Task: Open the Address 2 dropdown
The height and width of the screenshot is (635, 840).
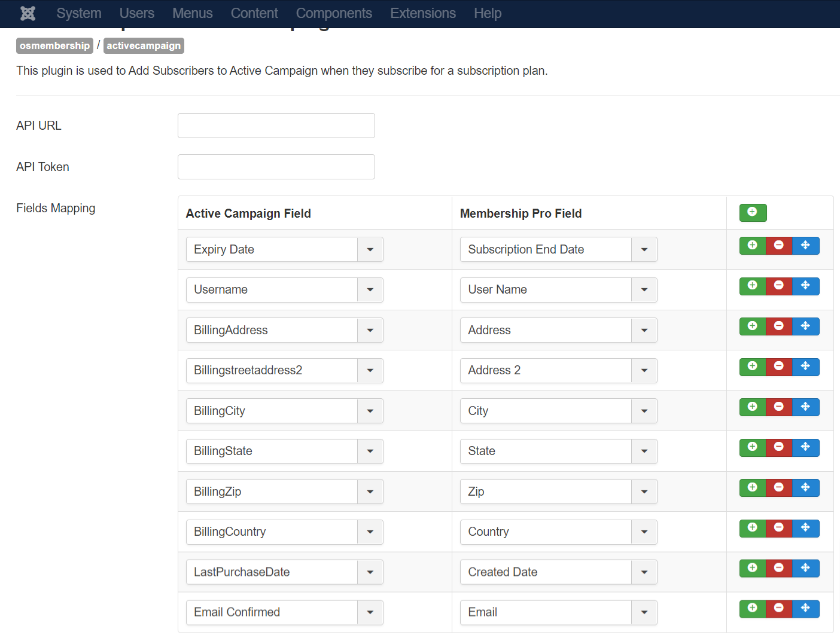Action: [x=558, y=370]
